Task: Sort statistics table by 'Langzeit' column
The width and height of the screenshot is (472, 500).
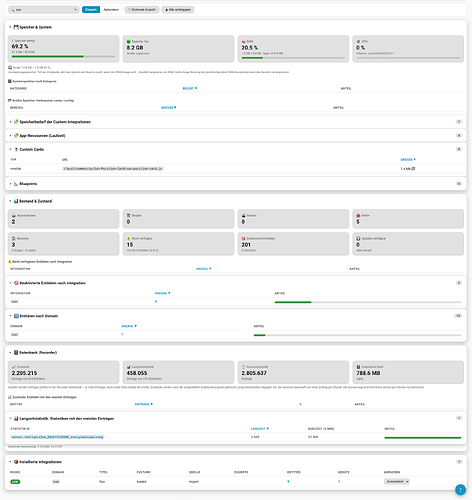Action: pyautogui.click(x=260, y=429)
